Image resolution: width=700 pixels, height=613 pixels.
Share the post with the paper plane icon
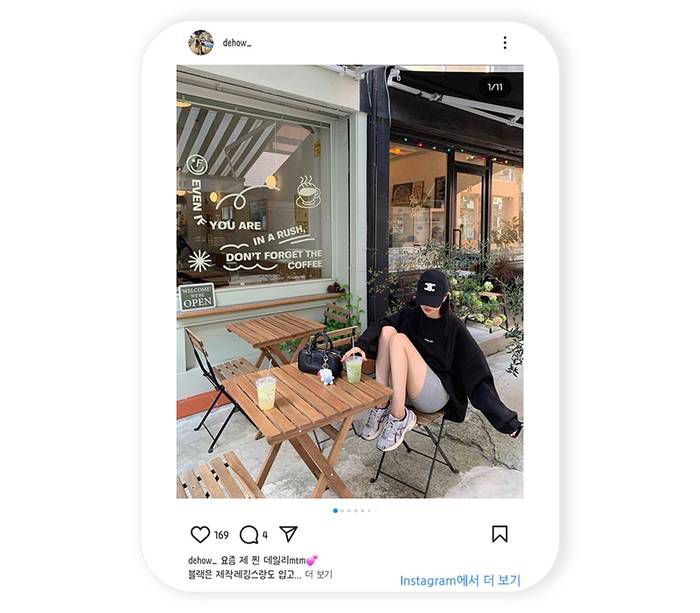pos(288,534)
